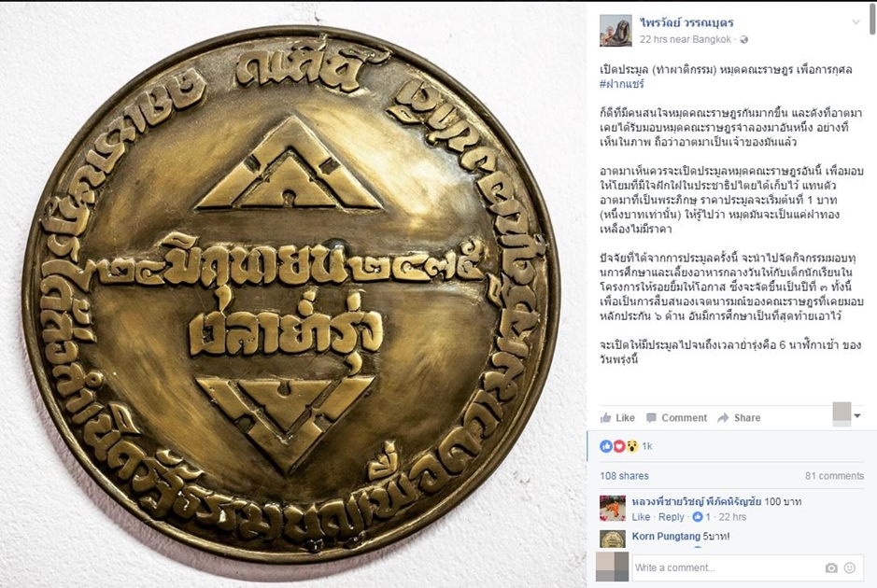Click the #ฝากแชร์ hashtag
This screenshot has width=877, height=588.
622,84
